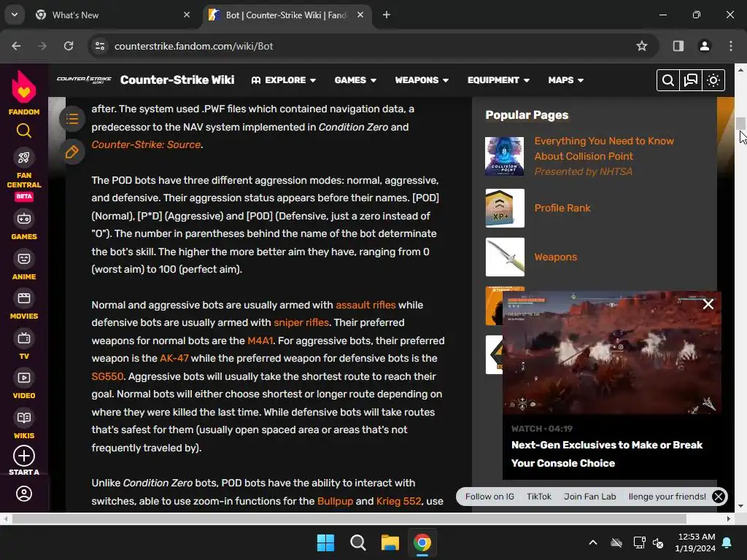Click the Counter-Strike Wiki logo image
Screen dimensions: 747x560
coord(84,79)
